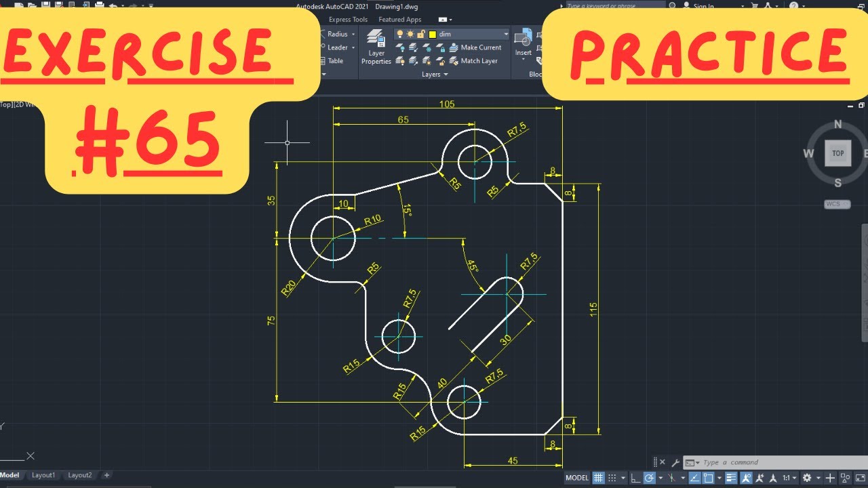Screen dimensions: 868x488
Task: Click the layer Off icon in Layers panel
Action: point(400,47)
